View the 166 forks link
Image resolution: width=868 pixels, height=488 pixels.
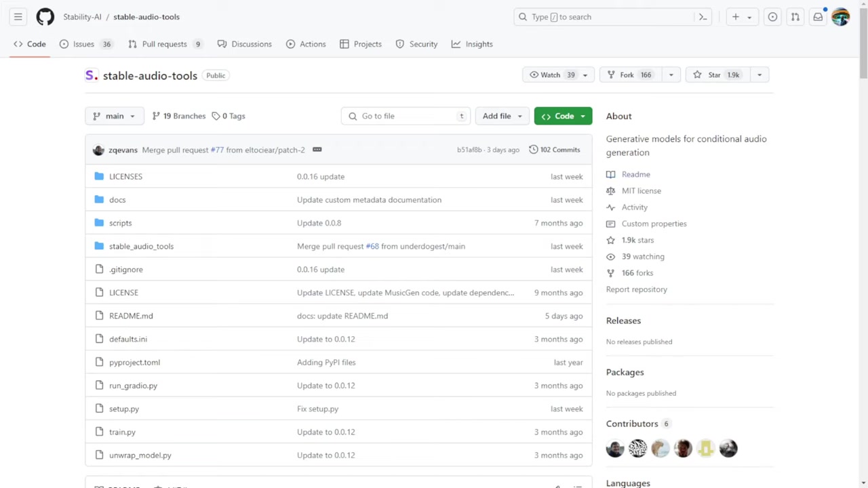pos(637,273)
